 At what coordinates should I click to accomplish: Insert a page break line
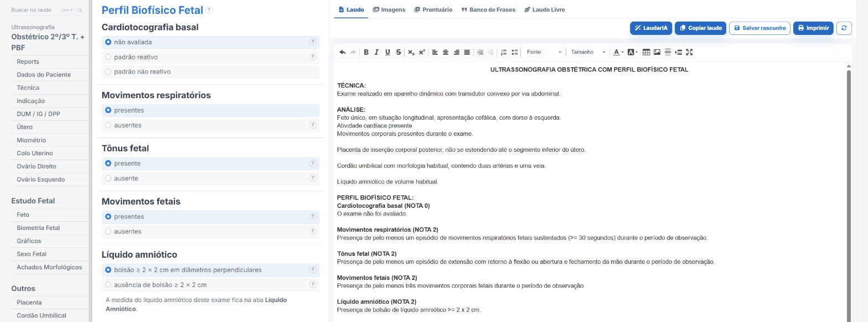(668, 52)
